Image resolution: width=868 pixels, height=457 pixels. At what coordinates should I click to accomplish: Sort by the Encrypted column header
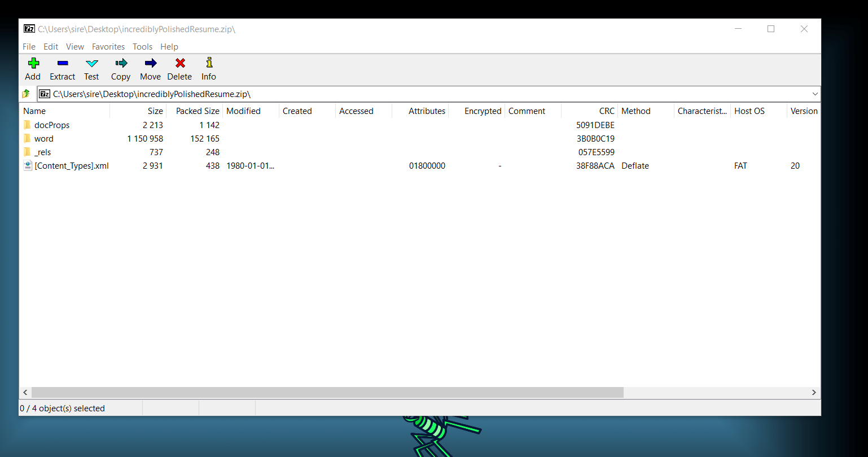(x=477, y=111)
